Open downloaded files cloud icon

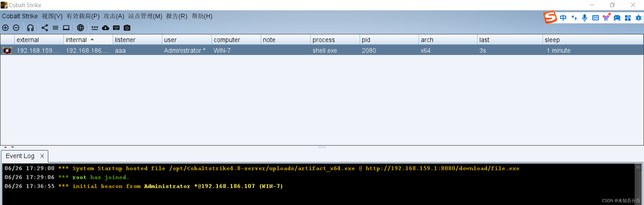(106, 28)
